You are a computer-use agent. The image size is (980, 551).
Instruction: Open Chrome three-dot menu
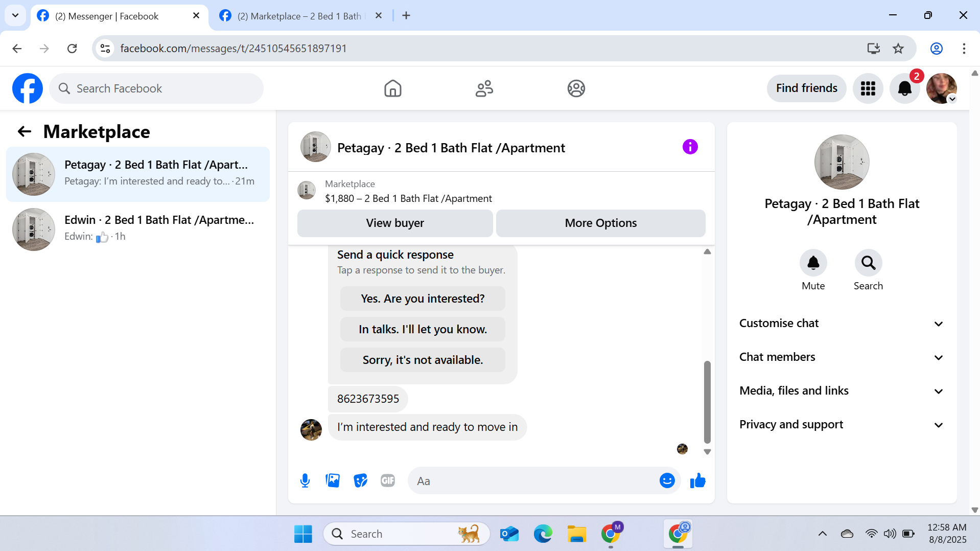(x=964, y=49)
